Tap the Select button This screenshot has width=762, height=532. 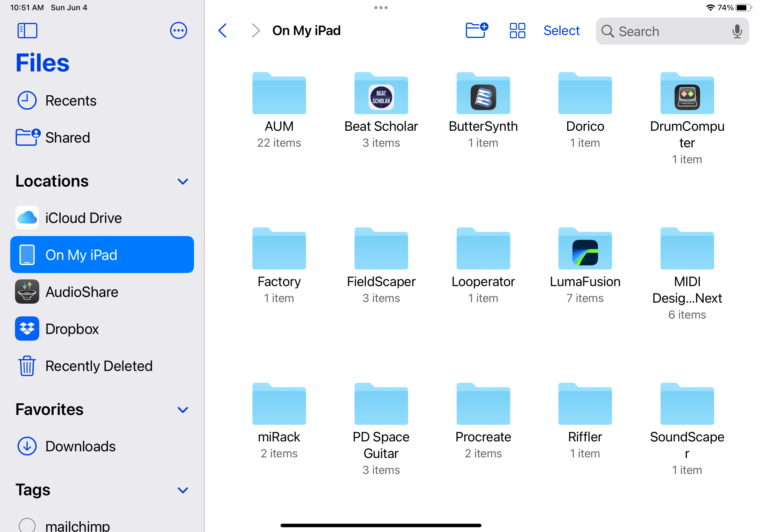[561, 31]
